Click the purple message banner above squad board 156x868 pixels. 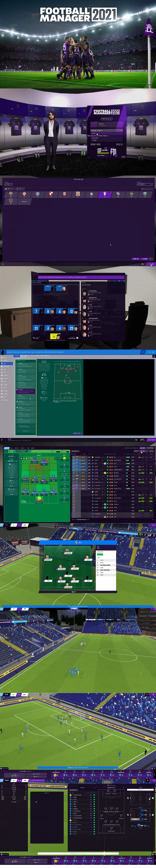[x=81, y=277]
